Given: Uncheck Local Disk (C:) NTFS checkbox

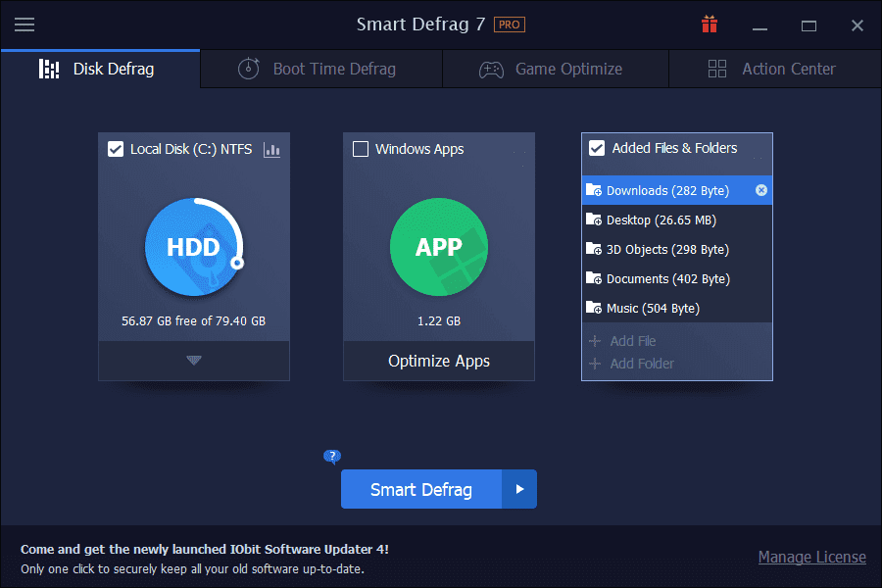Looking at the screenshot, I should tap(116, 149).
